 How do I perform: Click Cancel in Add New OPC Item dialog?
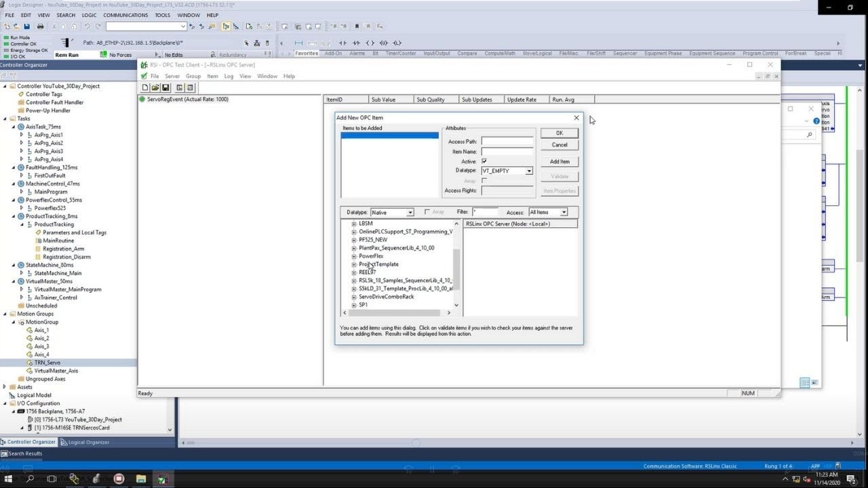559,144
